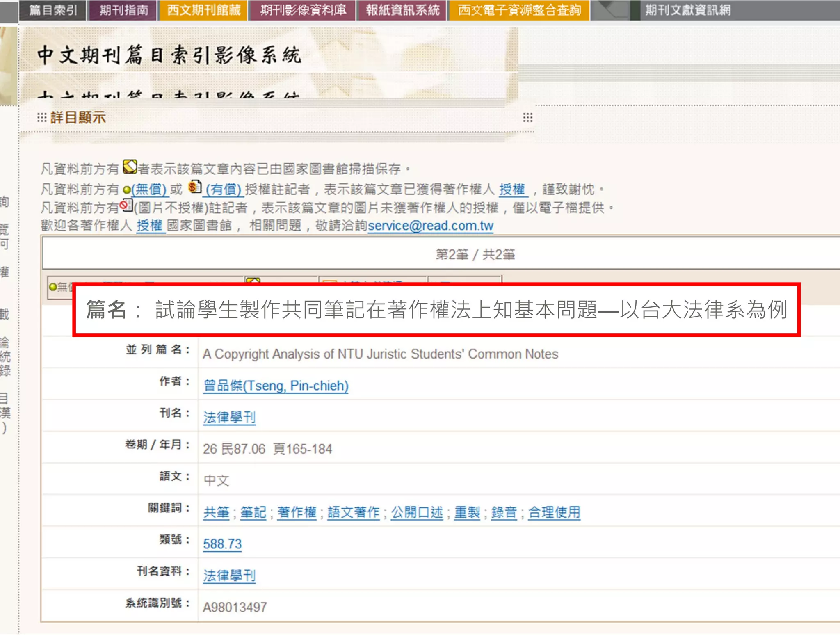The width and height of the screenshot is (840, 635).
Task: Click the language value 中文
Action: 216,481
